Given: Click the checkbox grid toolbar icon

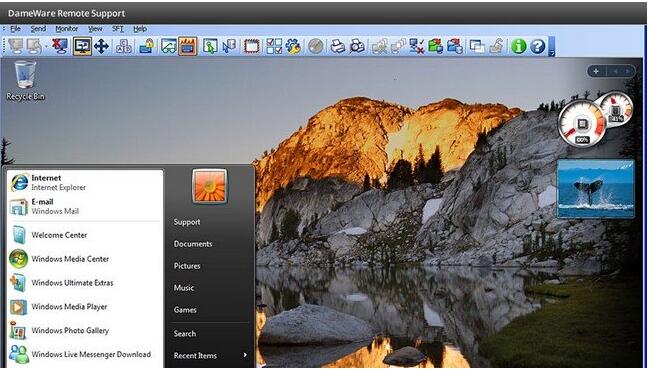Looking at the screenshot, I should (274, 46).
